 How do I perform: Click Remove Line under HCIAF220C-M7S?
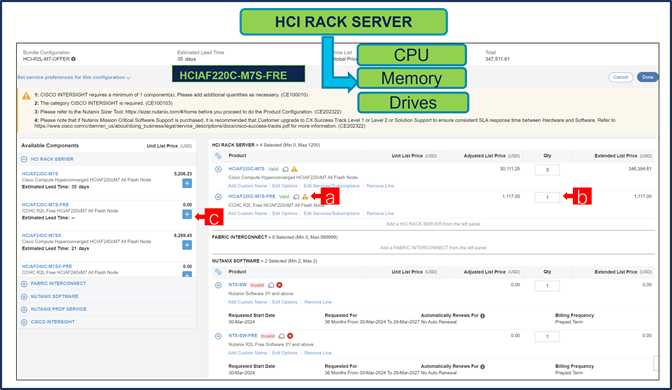[380, 186]
